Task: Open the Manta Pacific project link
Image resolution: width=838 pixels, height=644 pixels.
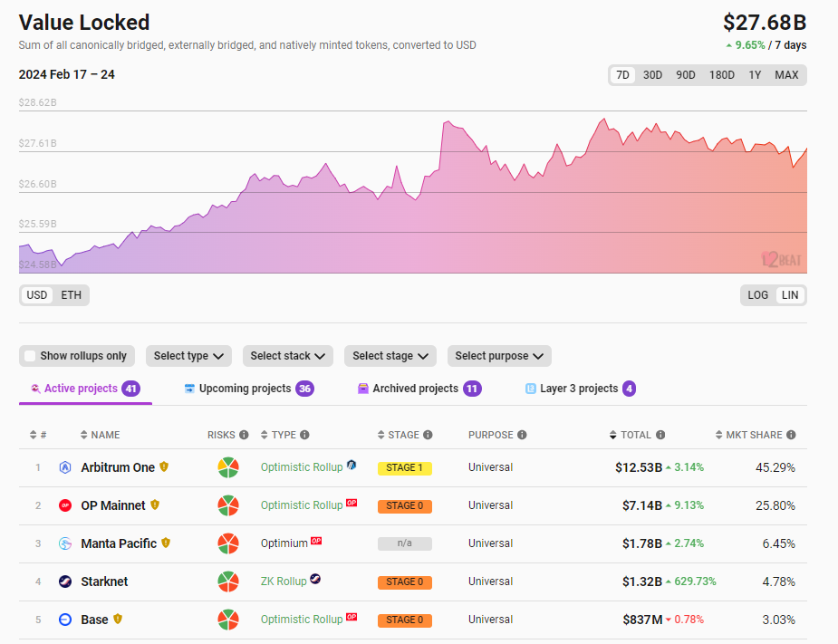Action: point(117,543)
